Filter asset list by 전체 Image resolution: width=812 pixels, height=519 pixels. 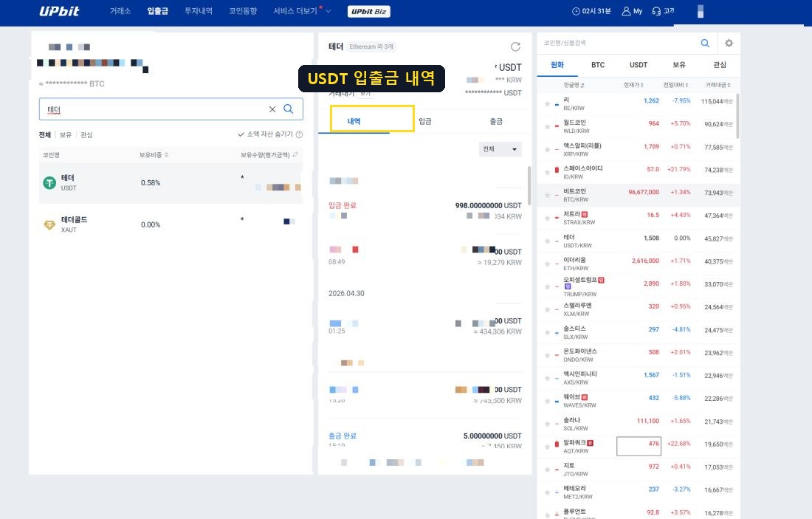44,134
